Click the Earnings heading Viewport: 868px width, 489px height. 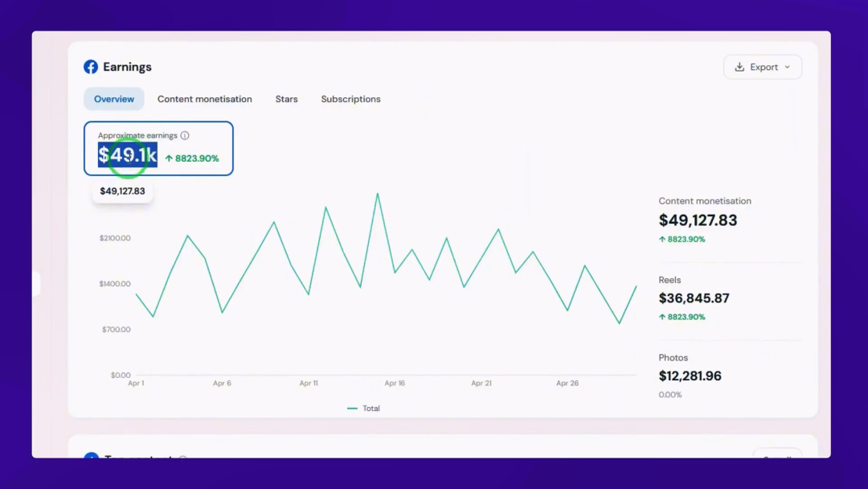pos(127,67)
